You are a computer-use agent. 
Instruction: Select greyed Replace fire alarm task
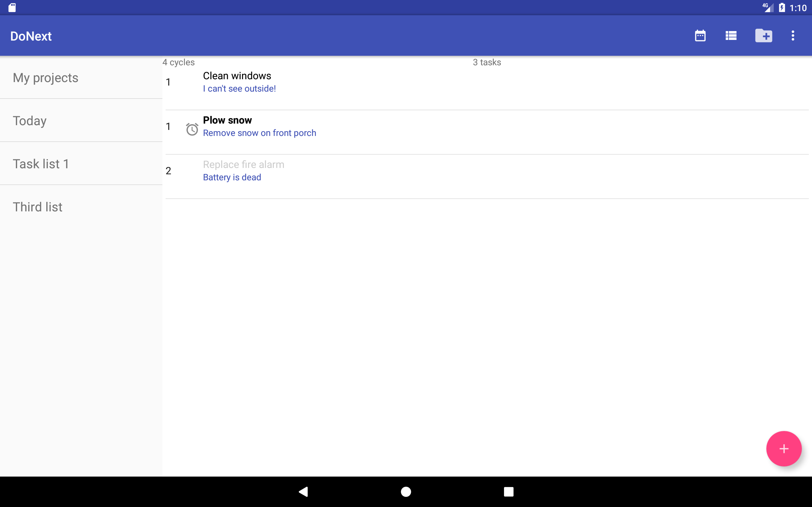(x=243, y=164)
